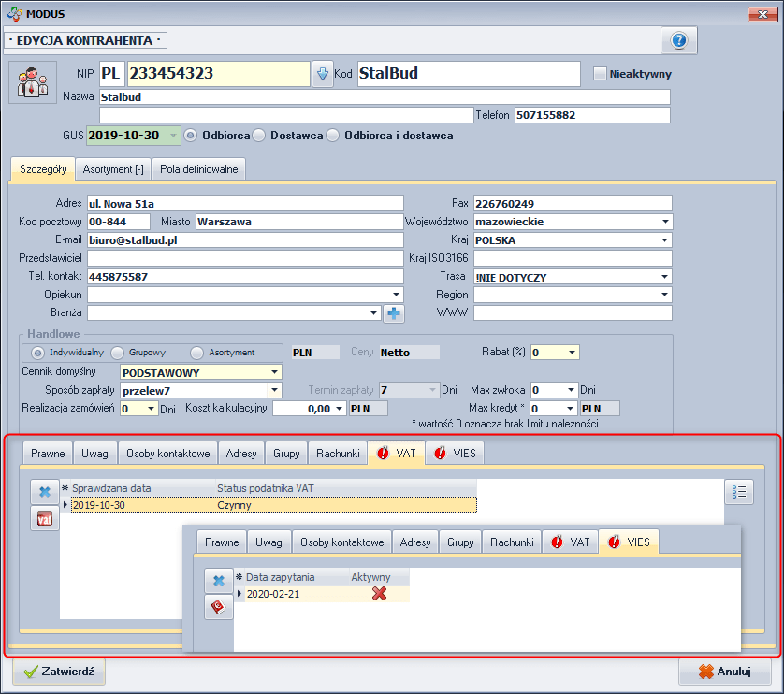Expand the Kraj dropdown
The image size is (784, 694).
(x=665, y=240)
